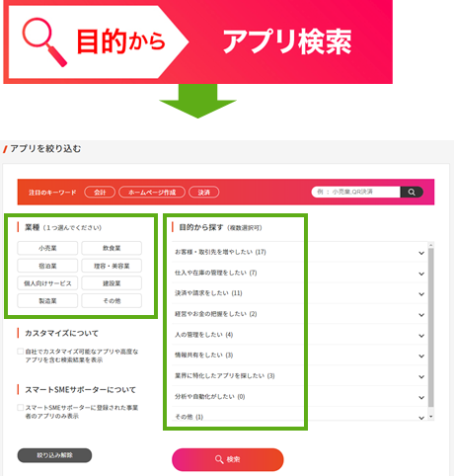The height and width of the screenshot is (476, 454).
Task: Click 分析や自動化がしたい (0) text
Action: click(x=209, y=397)
